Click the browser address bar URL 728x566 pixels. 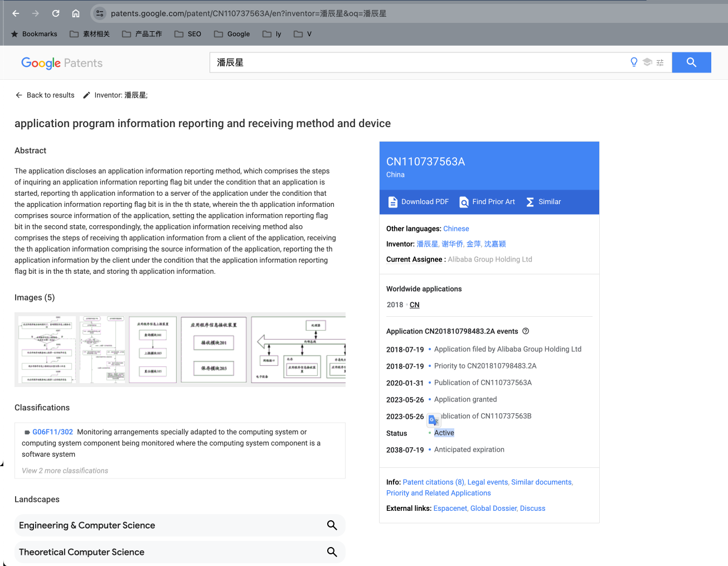point(249,13)
